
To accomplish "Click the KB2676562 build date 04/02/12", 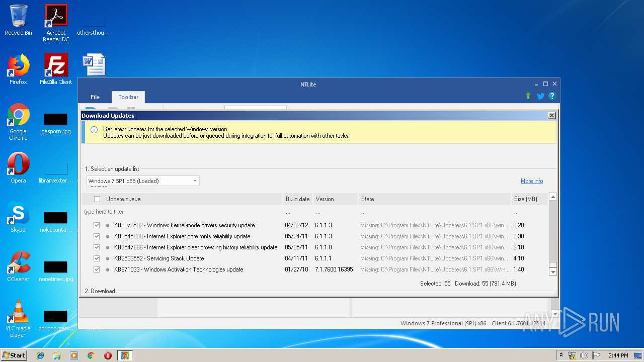I will (296, 225).
